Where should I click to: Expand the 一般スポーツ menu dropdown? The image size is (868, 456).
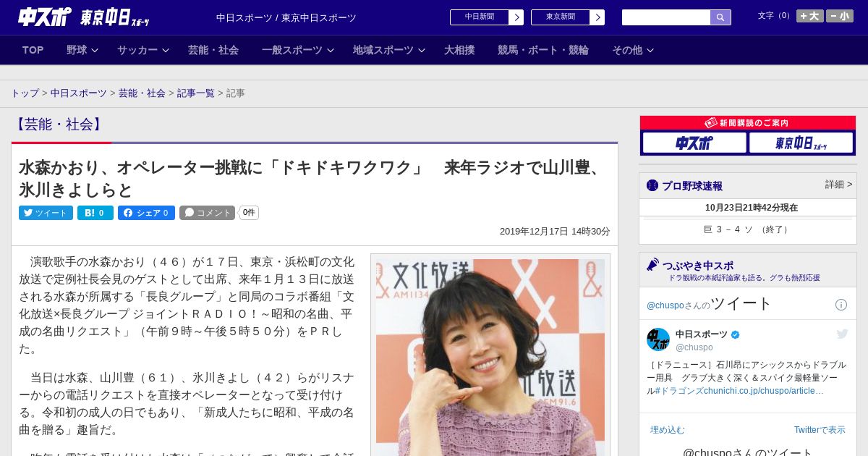(298, 50)
